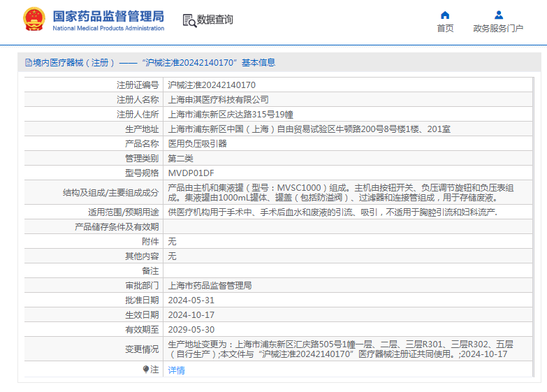Open the 数据查询 data query link

pos(215,20)
